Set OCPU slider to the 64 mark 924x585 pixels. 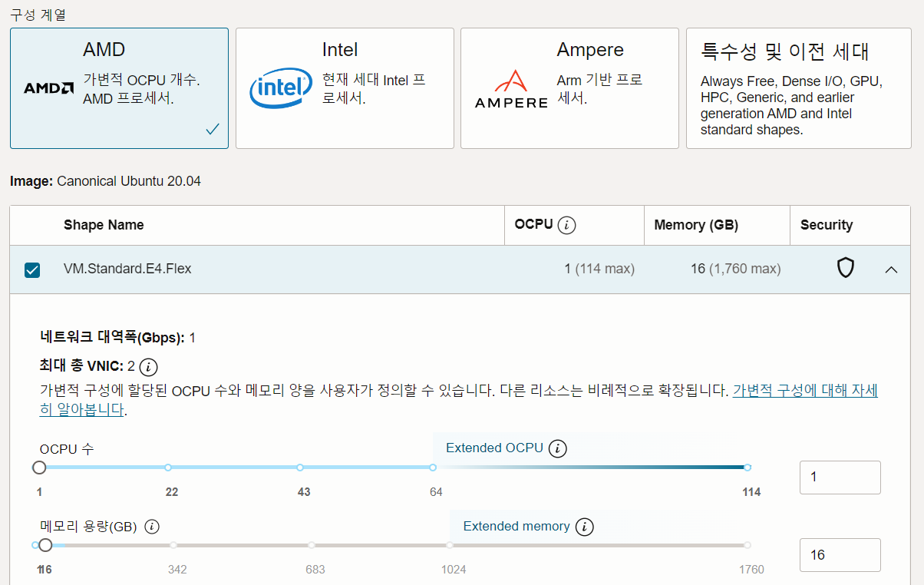click(x=433, y=468)
